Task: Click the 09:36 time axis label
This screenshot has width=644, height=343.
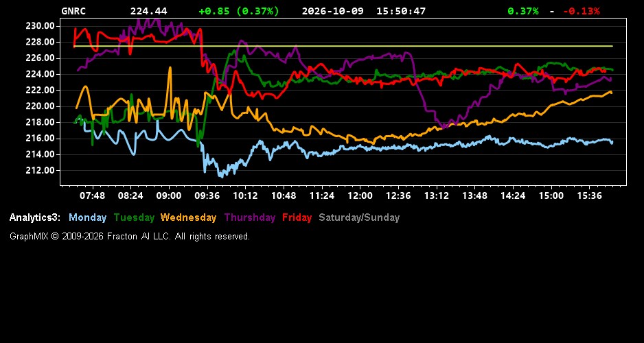Action: click(207, 196)
